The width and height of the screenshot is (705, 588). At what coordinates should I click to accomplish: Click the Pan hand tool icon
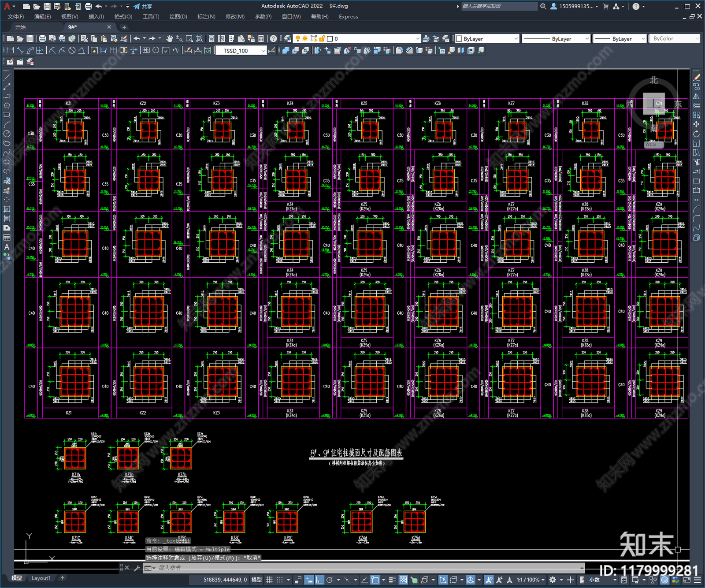(x=170, y=39)
